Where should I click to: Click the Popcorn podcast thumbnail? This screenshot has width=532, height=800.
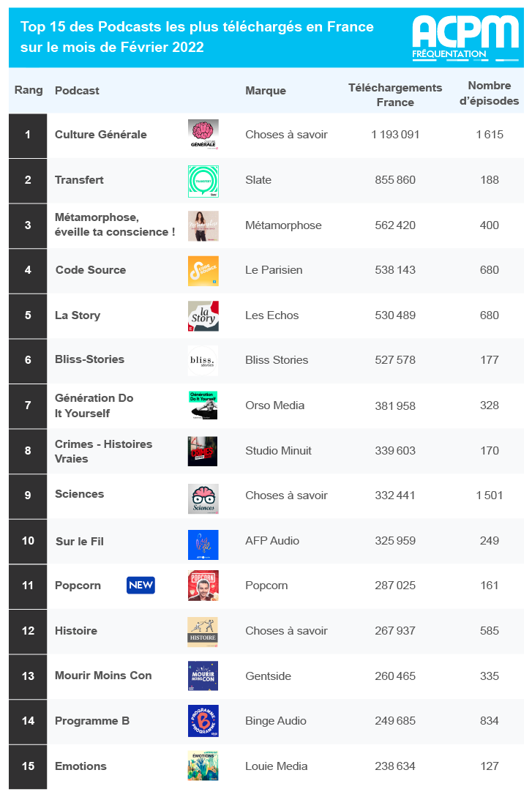click(x=203, y=586)
